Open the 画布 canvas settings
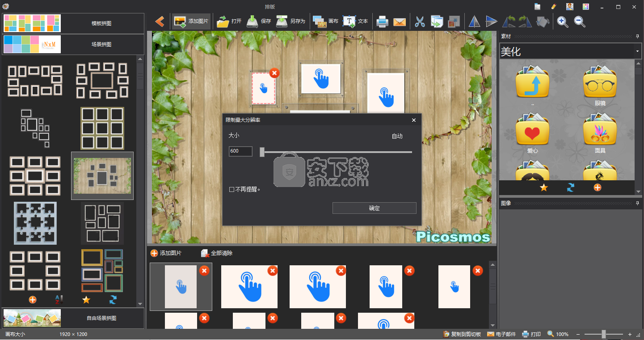 325,21
